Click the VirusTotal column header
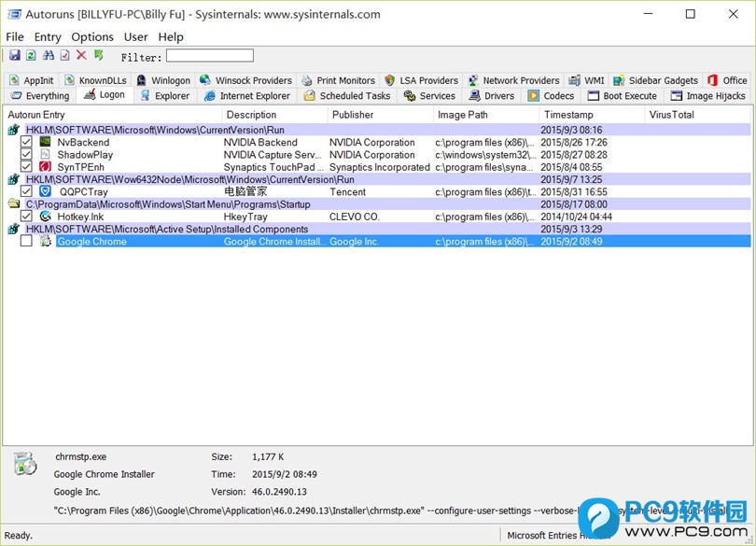The image size is (756, 546). click(697, 115)
